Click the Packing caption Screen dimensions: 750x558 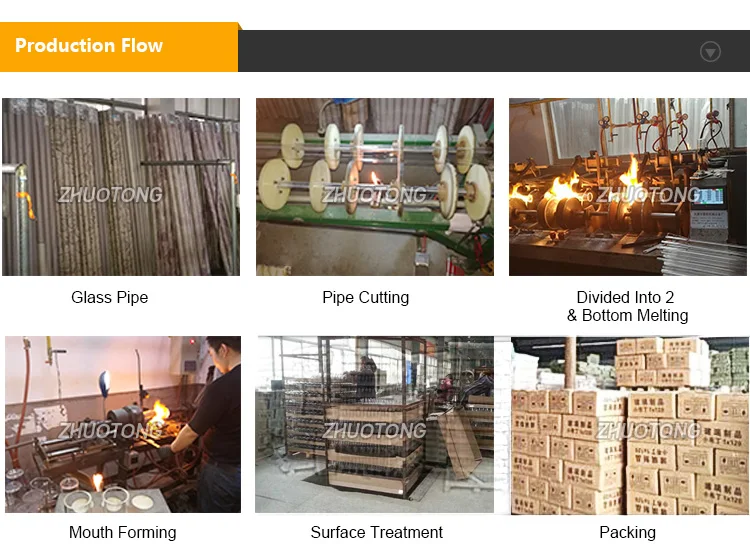click(628, 532)
